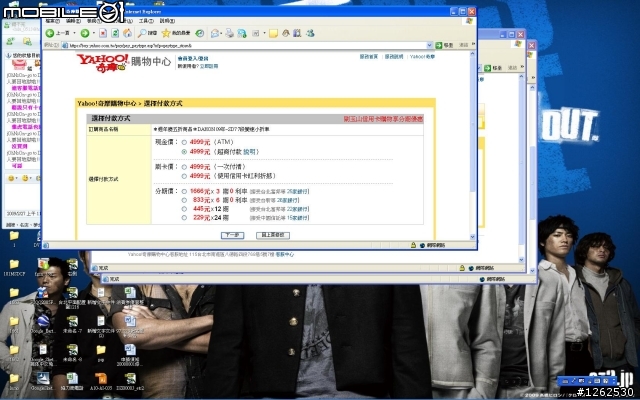This screenshot has height=400, width=640.
Task: Open the View menu in Internet Explorer
Action: coord(93,21)
